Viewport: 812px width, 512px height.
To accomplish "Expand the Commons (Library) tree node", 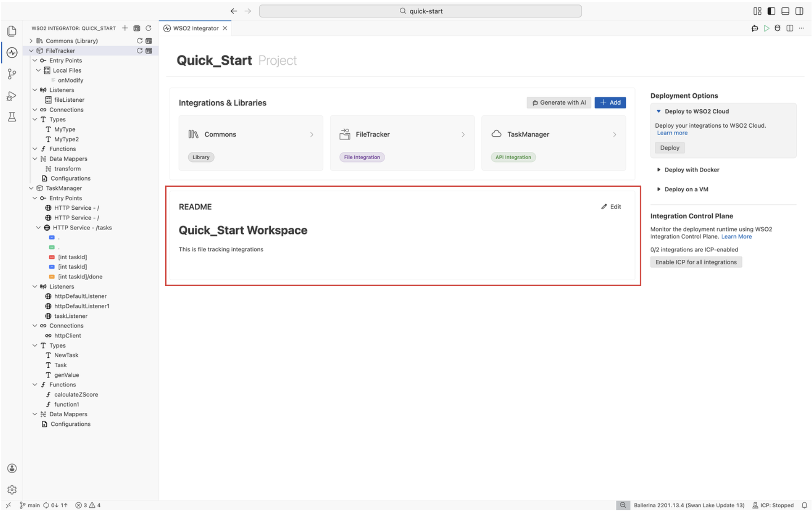I will coord(31,41).
